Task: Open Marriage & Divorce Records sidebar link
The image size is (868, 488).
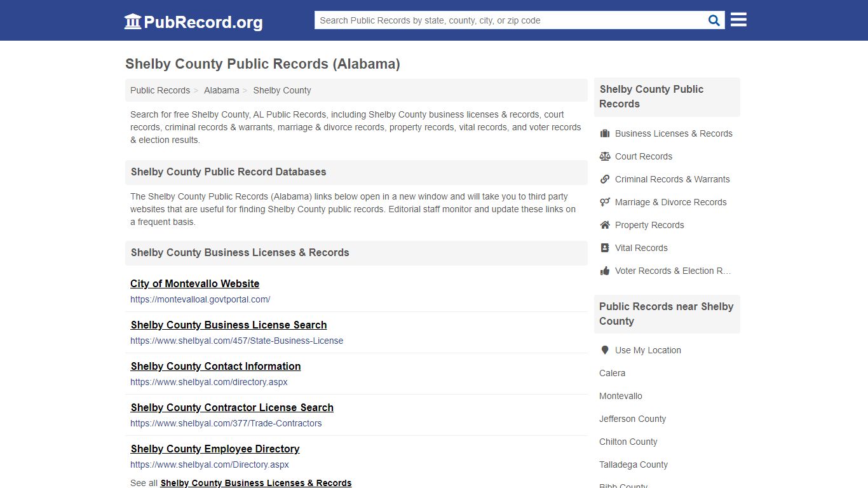Action: 671,202
